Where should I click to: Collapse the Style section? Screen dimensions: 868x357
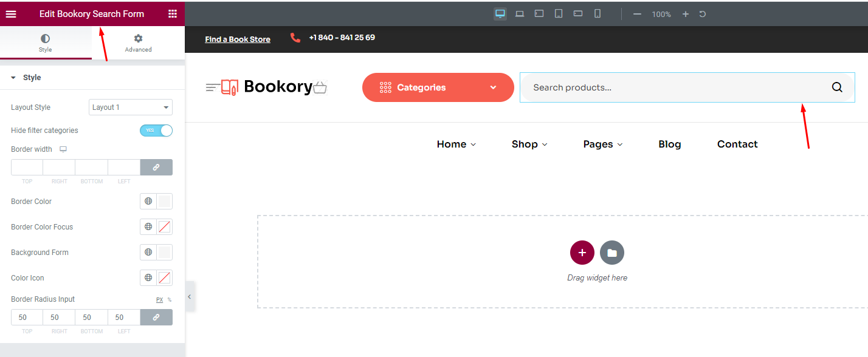pyautogui.click(x=13, y=78)
